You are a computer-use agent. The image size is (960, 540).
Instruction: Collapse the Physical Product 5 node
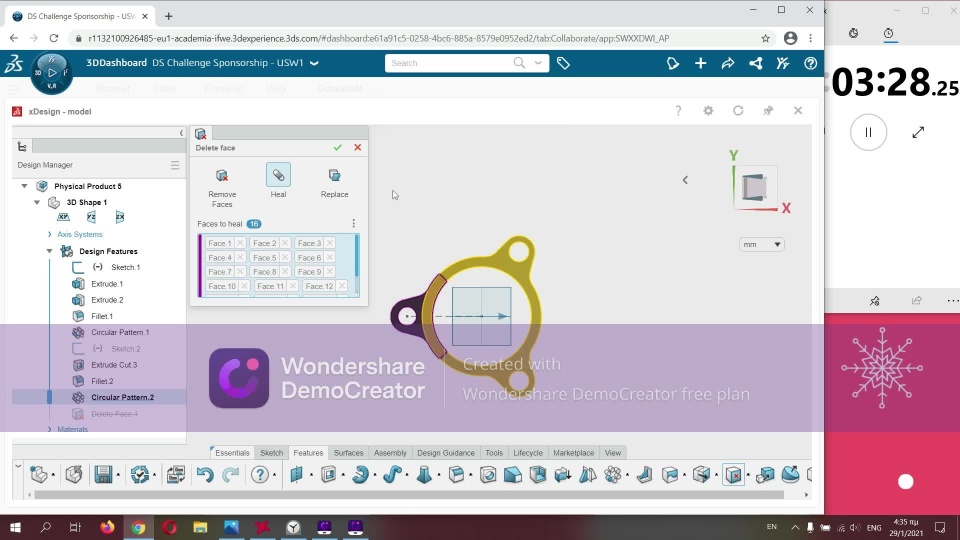[x=24, y=186]
